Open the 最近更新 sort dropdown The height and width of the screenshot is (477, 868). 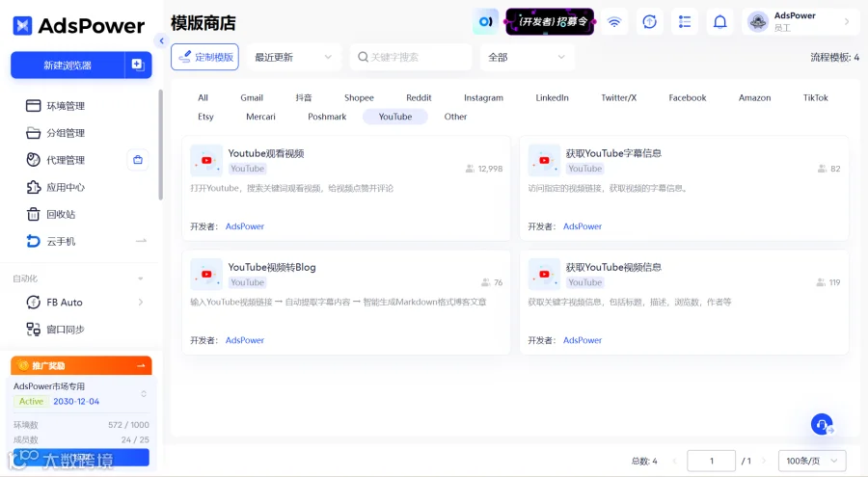(x=293, y=57)
